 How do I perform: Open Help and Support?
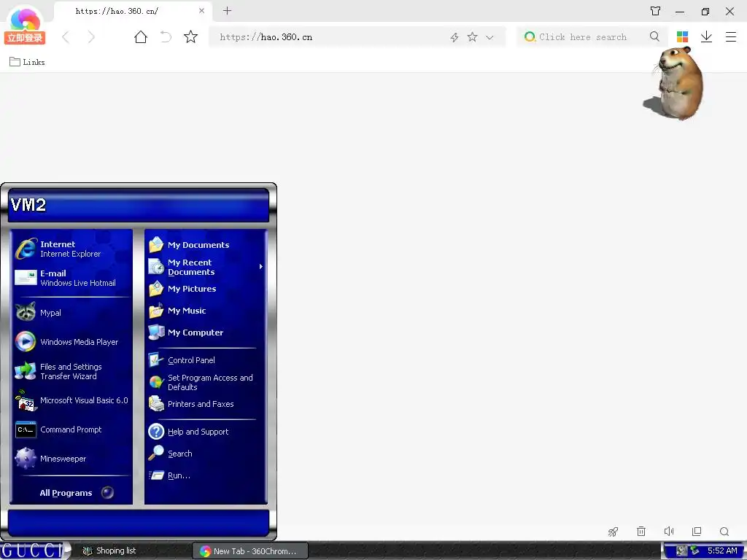[206, 432]
